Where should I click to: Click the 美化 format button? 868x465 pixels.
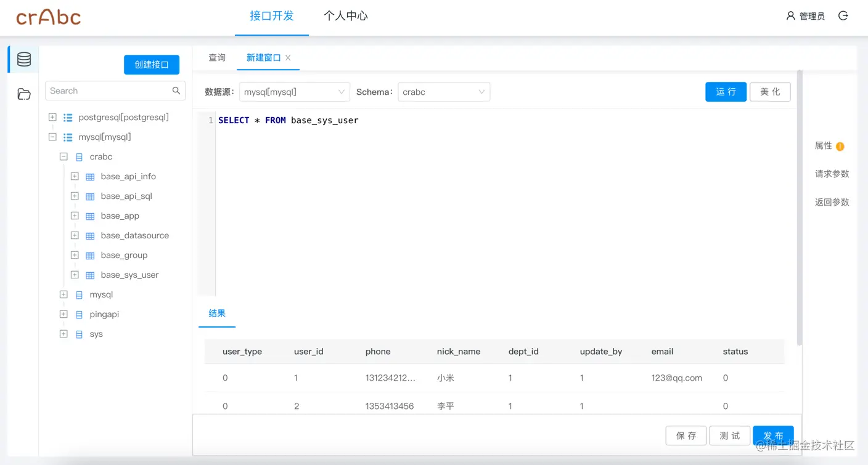pyautogui.click(x=770, y=92)
